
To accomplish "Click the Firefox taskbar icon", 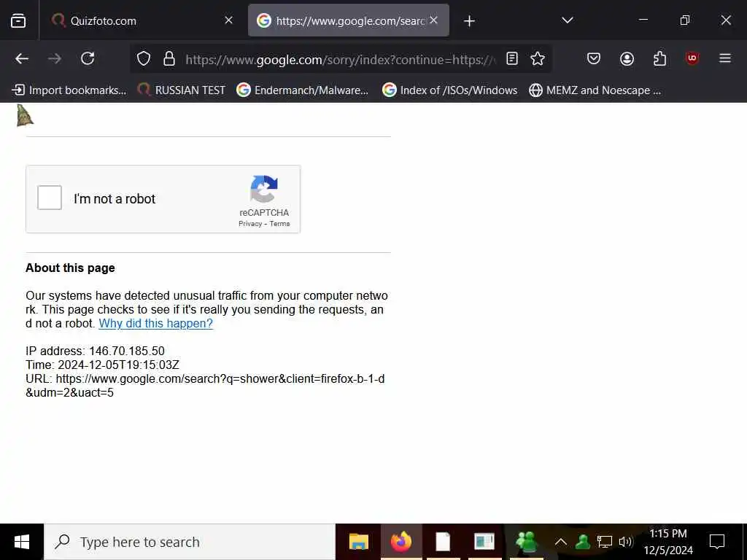I will click(x=401, y=542).
